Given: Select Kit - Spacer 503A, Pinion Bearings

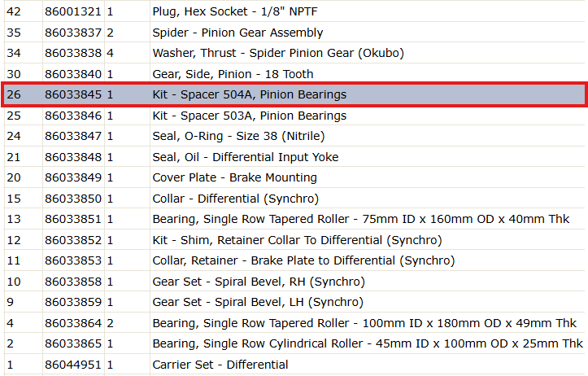Looking at the screenshot, I should point(294,116).
